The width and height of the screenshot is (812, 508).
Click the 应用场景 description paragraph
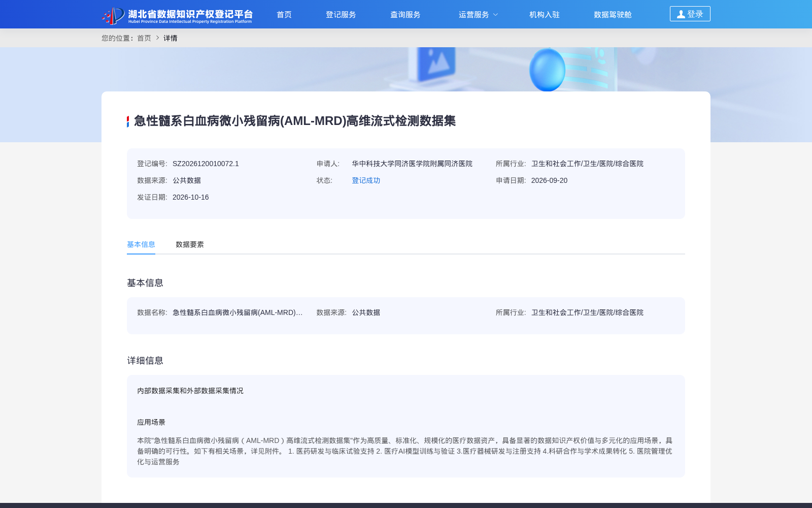(x=404, y=451)
